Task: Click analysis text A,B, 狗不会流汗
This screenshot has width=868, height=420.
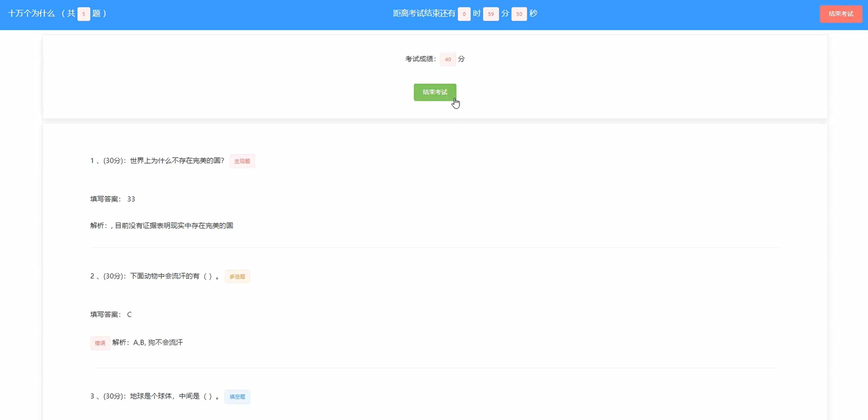Action: (x=158, y=342)
